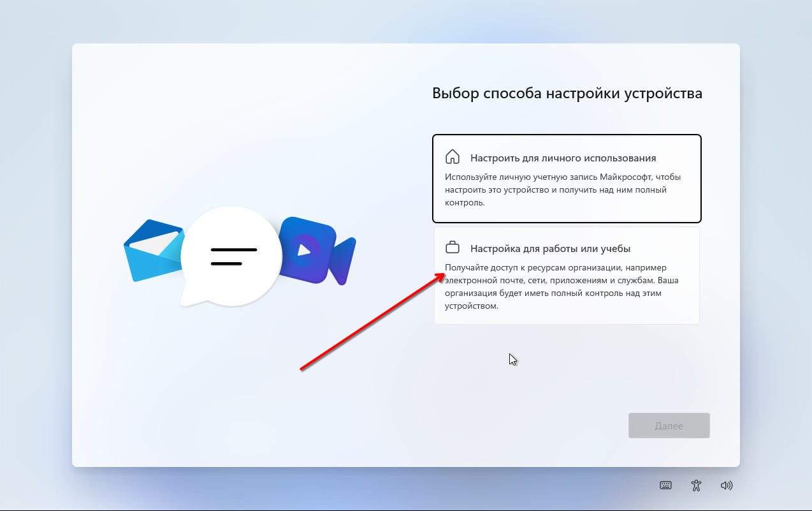
Task: Click the white chat bubble illustration
Action: click(x=231, y=256)
